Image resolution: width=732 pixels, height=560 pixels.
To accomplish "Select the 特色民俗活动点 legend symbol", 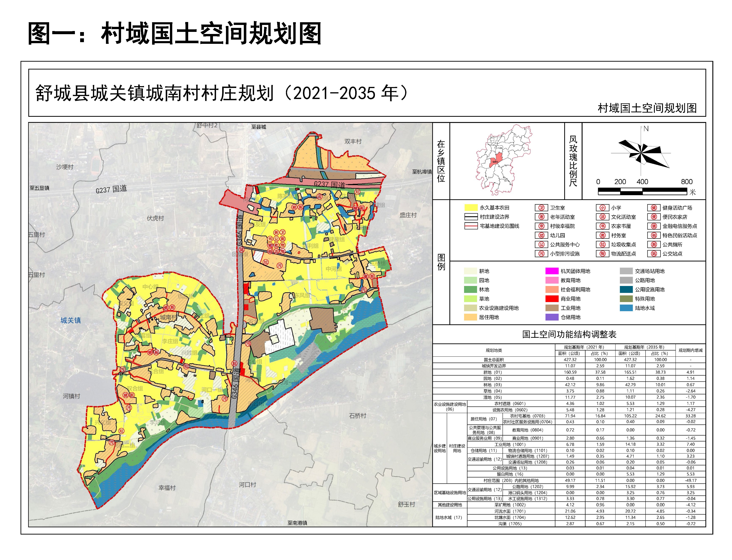I will click(x=654, y=235).
